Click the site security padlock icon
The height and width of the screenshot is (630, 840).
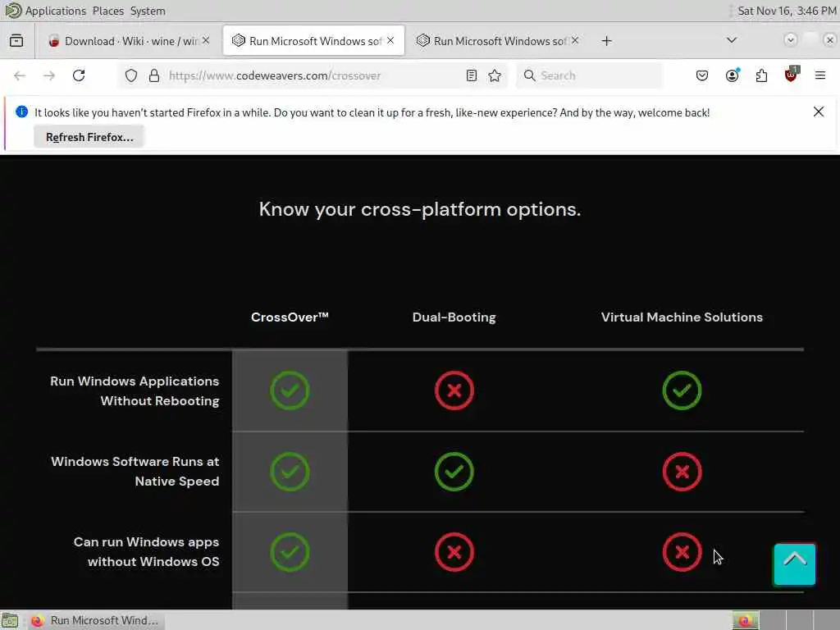pyautogui.click(x=154, y=75)
